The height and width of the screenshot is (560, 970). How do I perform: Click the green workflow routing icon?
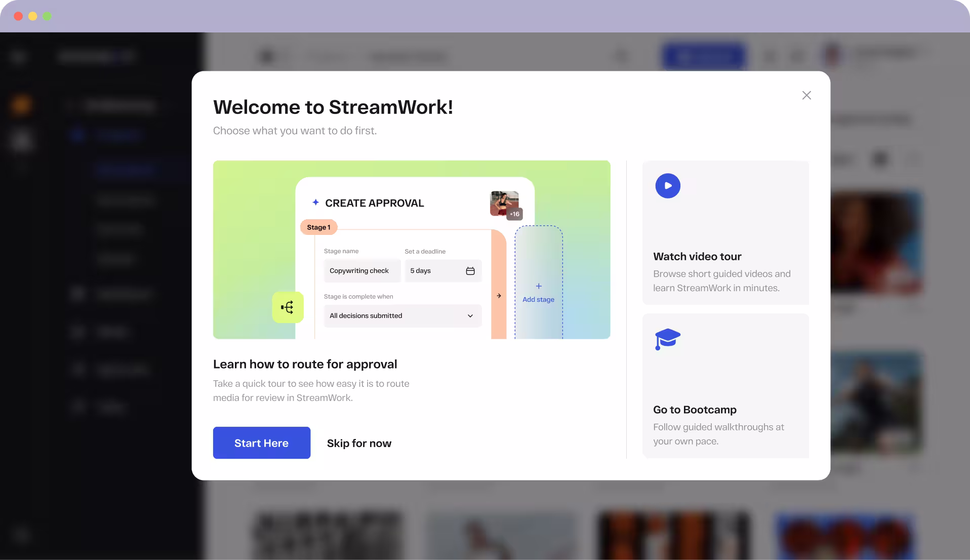coord(288,307)
